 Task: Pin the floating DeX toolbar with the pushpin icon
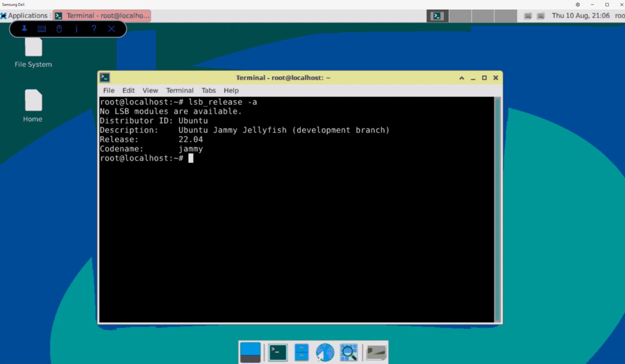(24, 29)
